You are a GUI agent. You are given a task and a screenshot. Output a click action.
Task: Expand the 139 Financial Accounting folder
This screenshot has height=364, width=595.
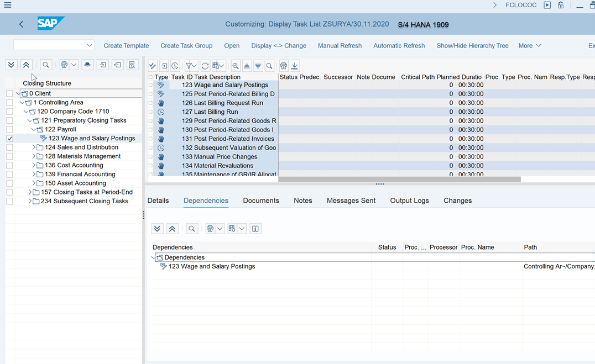click(33, 175)
